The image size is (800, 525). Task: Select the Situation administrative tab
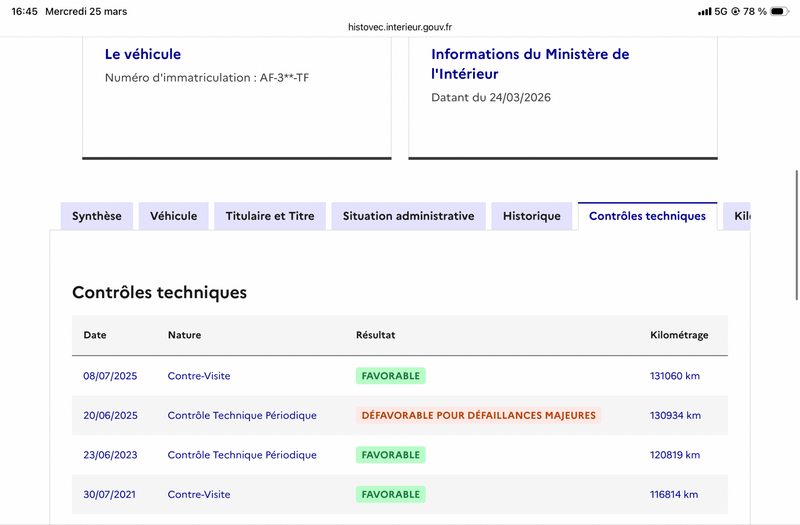pos(408,216)
